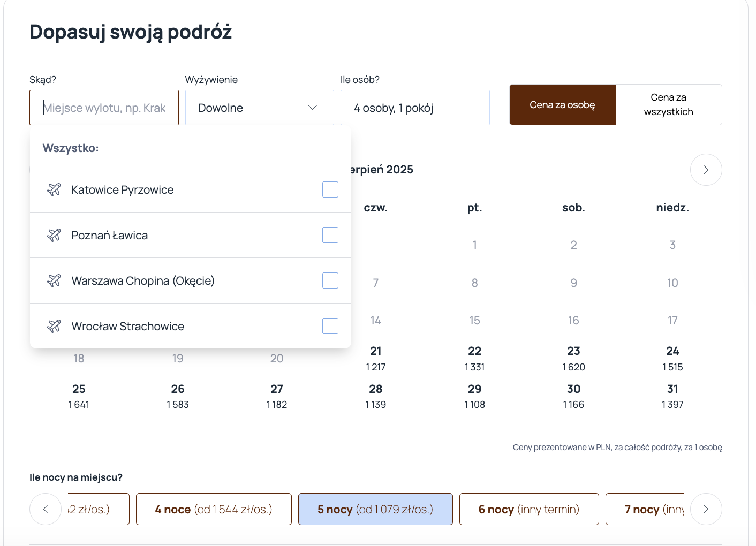Image resolution: width=756 pixels, height=546 pixels.
Task: Click the 'Skąd?' field label
Action: tap(43, 80)
